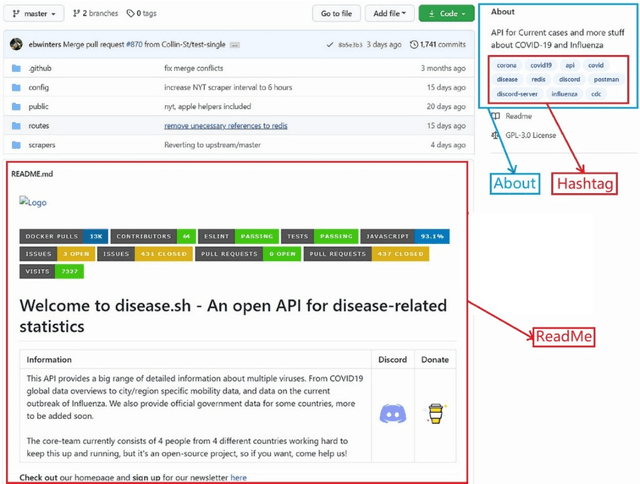Open the GPL-3.0 License link
Image resolution: width=640 pixels, height=484 pixels.
pyautogui.click(x=531, y=135)
